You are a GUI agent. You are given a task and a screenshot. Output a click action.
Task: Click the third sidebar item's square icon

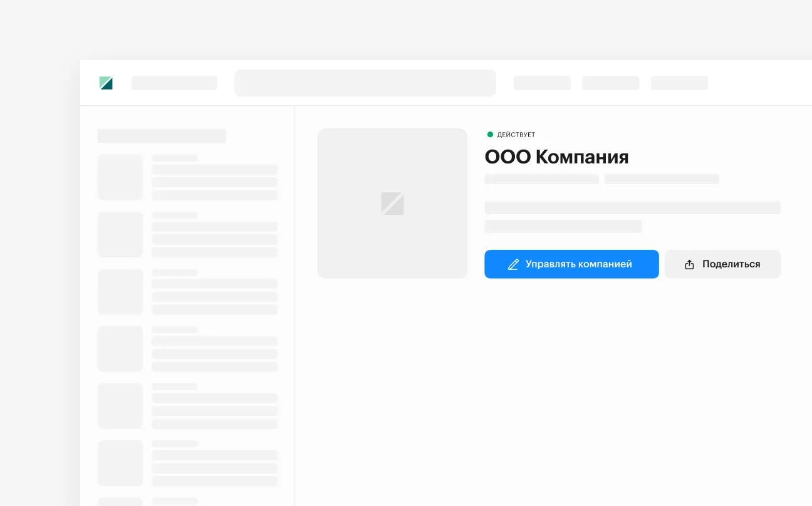(120, 291)
